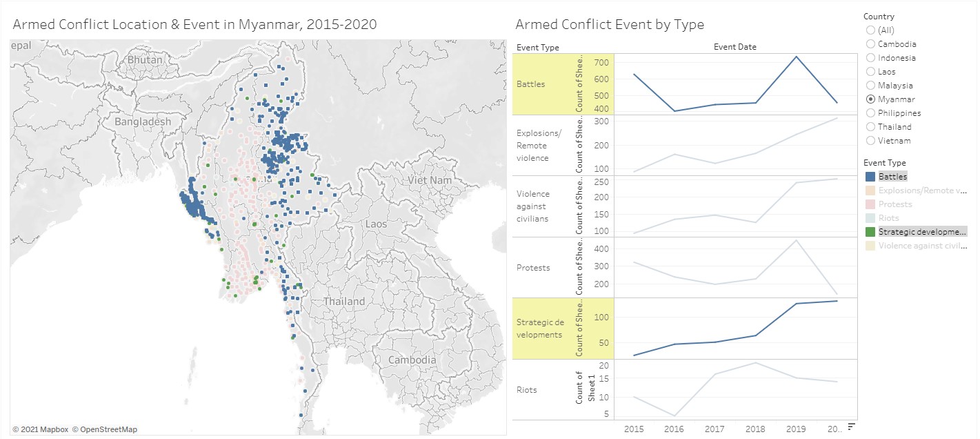Click the 2015 label on the Event Date axis
980x439 pixels.
(634, 429)
